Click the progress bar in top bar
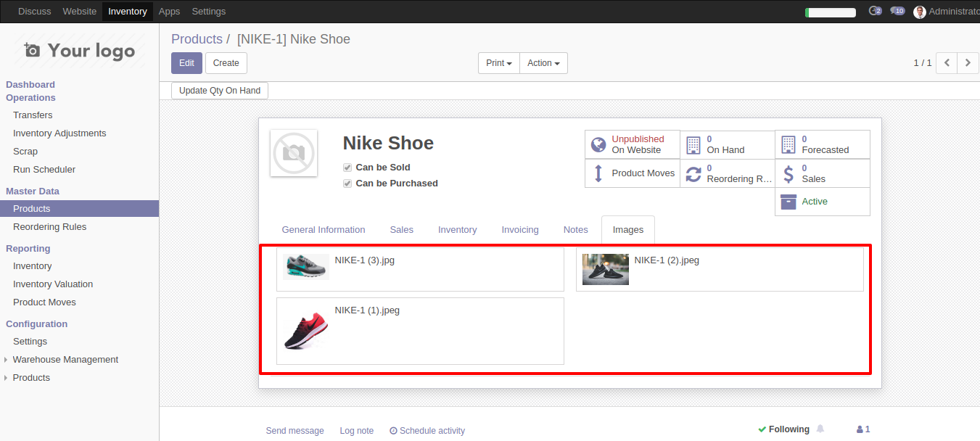 point(831,12)
